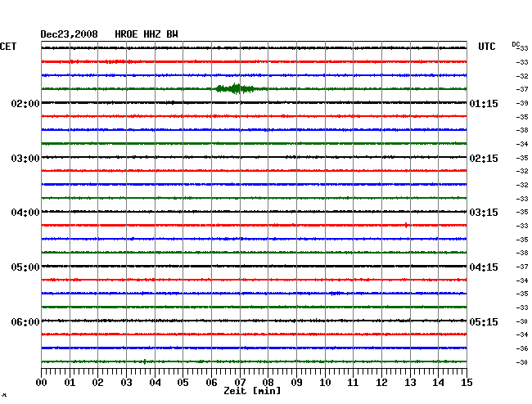Click minute tick label 06

[x=211, y=382]
